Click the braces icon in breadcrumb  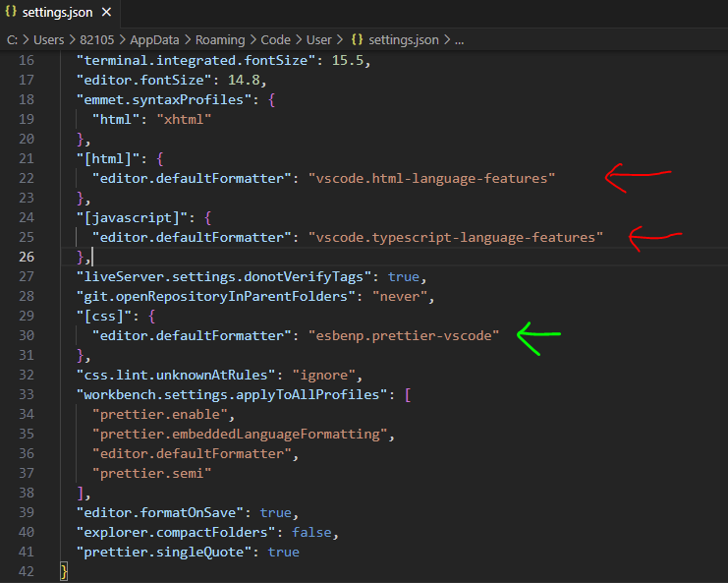[x=357, y=40]
